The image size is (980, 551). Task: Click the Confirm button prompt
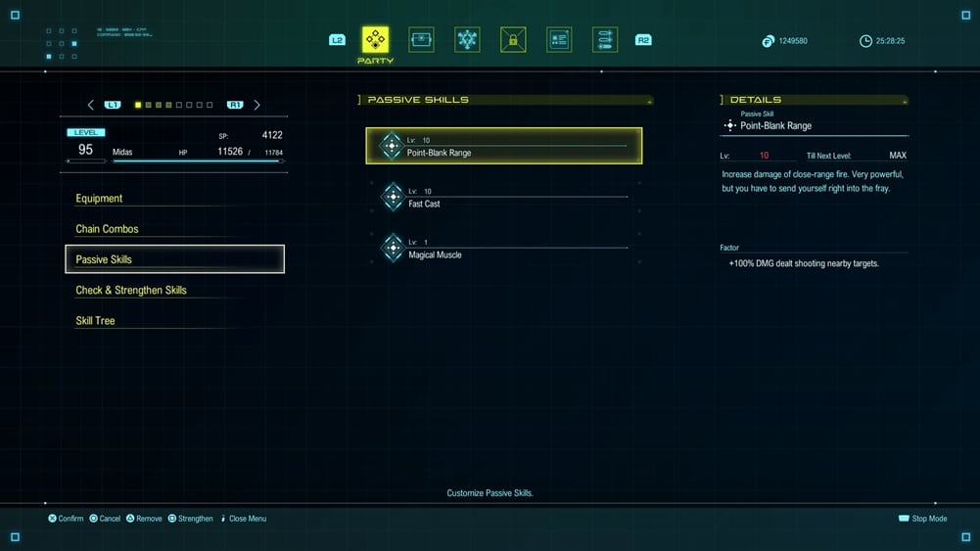[x=66, y=519]
